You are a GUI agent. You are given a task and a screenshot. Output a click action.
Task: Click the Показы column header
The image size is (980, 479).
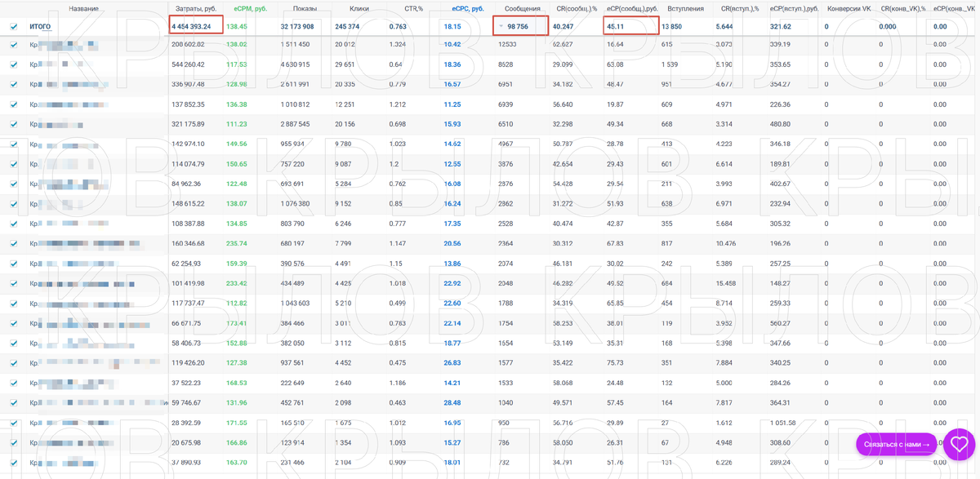coord(305,9)
